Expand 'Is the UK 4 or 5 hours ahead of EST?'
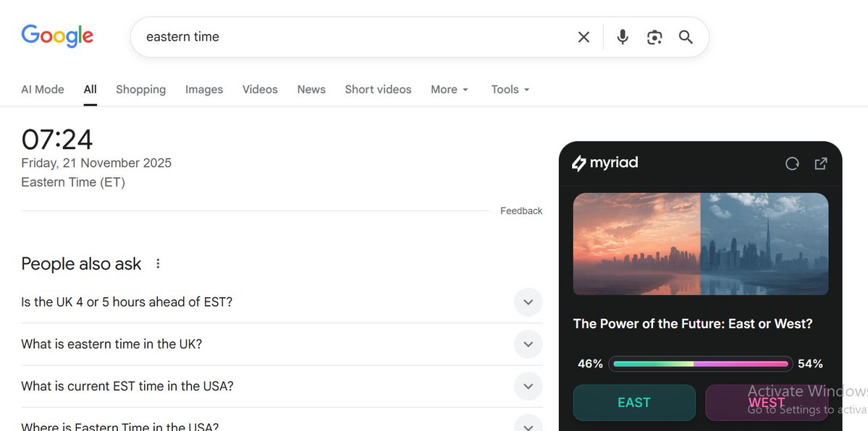The width and height of the screenshot is (868, 431). coord(528,302)
